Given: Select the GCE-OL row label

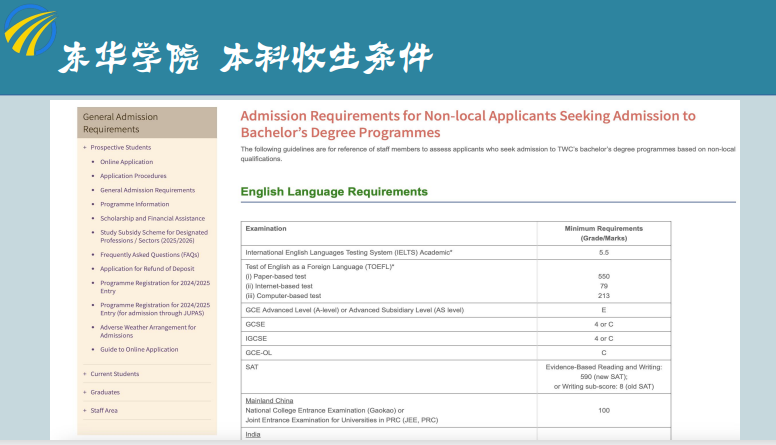Looking at the screenshot, I should click(259, 353).
